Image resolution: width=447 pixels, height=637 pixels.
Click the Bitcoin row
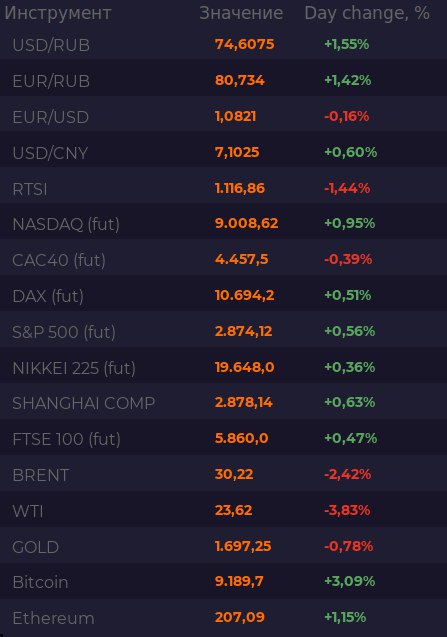[x=224, y=582]
